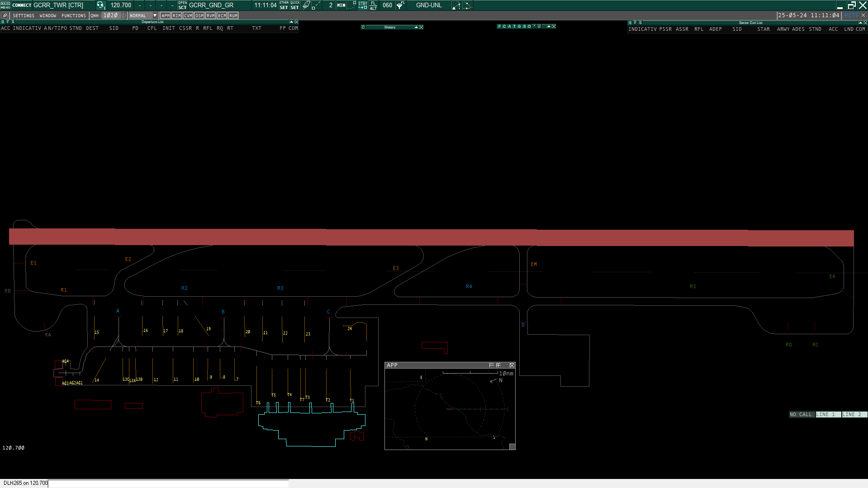The image size is (868, 488).
Task: Click the grid icon in APP window title
Action: [x=498, y=365]
